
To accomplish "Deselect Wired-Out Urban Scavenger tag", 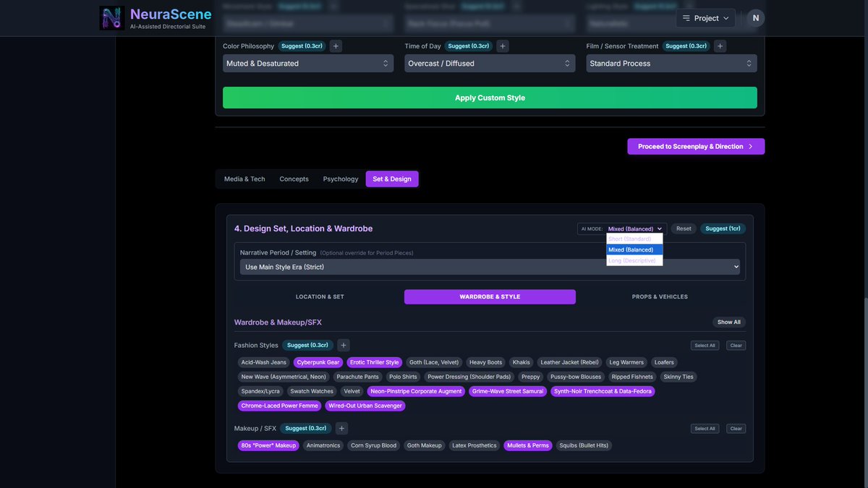I will click(365, 406).
